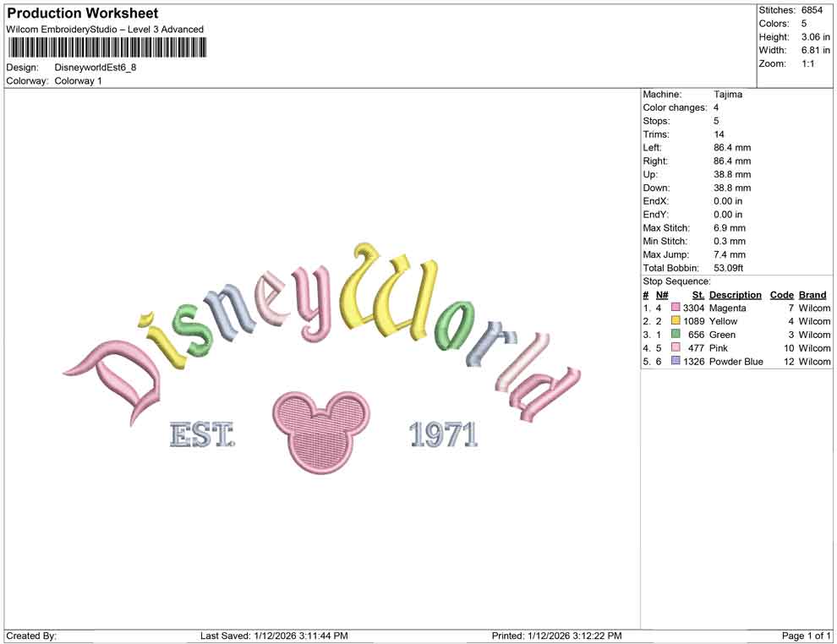Select the Colorway 1 label
The image size is (837, 644).
(78, 81)
